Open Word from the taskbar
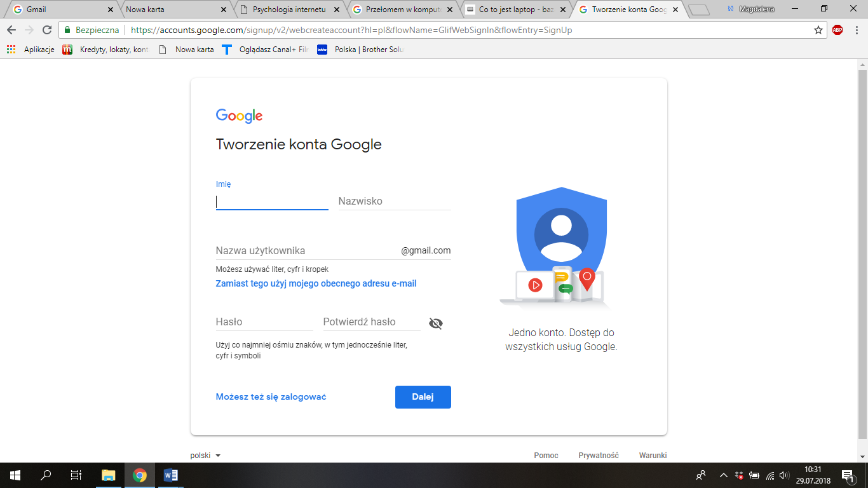 point(170,475)
